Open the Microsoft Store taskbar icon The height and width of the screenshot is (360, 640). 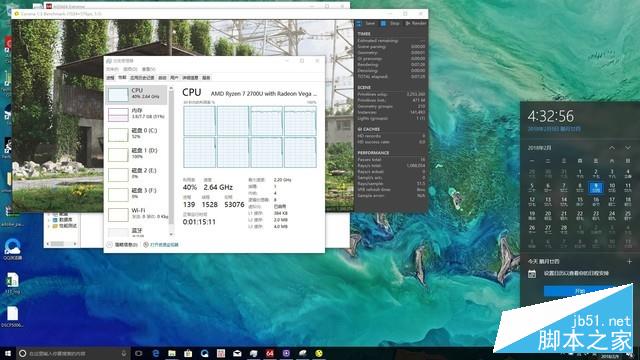[188, 353]
